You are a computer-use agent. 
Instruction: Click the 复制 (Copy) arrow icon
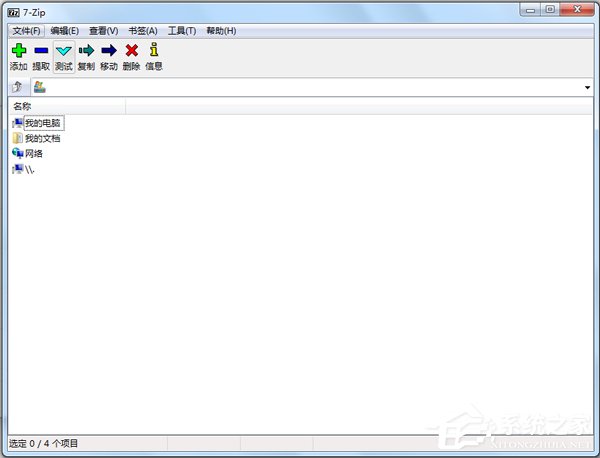pyautogui.click(x=86, y=51)
